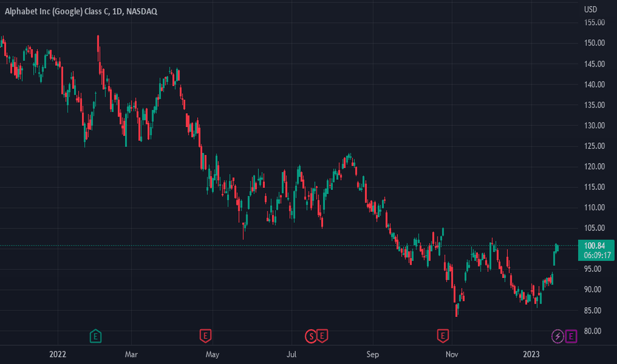Click the USD currency label
The image size is (617, 364).
coord(591,9)
